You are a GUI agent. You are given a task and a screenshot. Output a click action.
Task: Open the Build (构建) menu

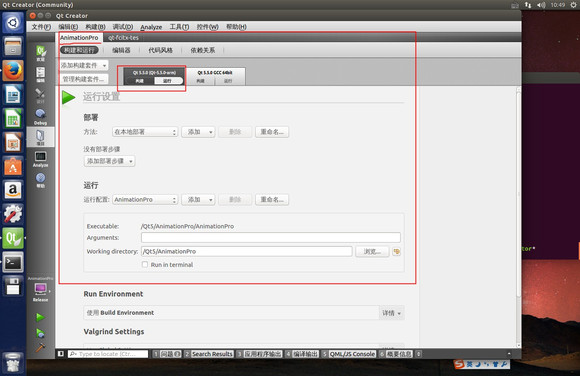point(95,27)
